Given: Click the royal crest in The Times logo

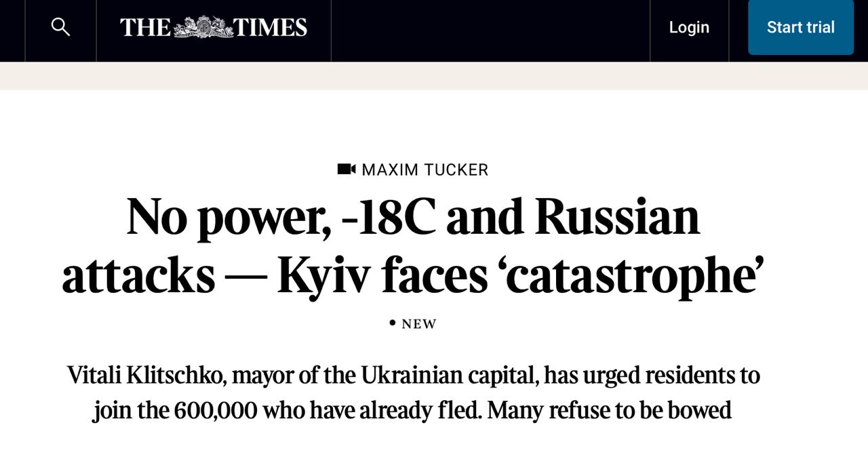Looking at the screenshot, I should [x=203, y=27].
